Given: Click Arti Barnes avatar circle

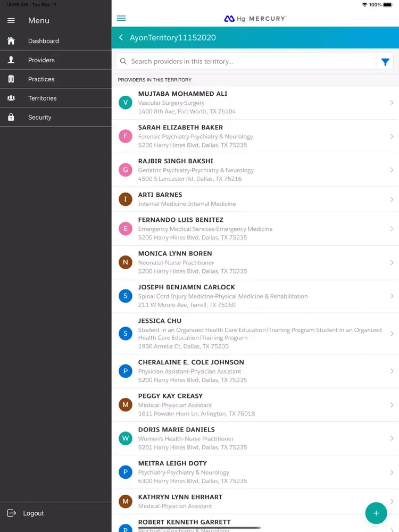Looking at the screenshot, I should (x=126, y=199).
